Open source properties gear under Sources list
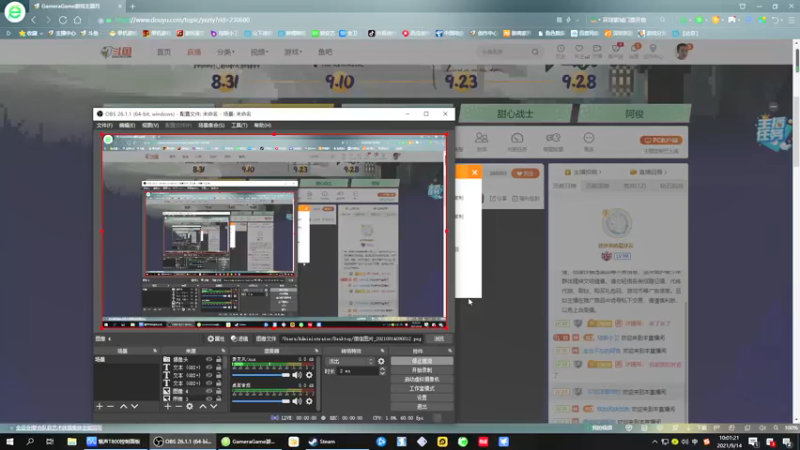 [x=190, y=406]
